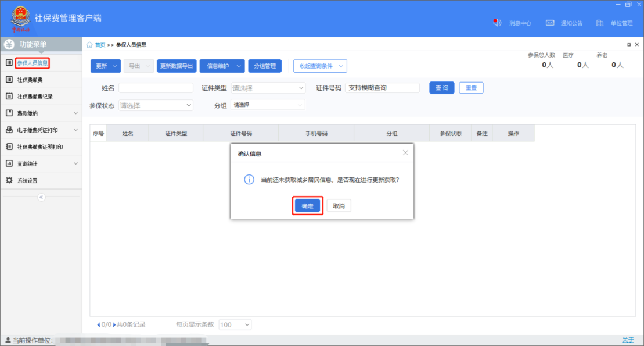
Task: Expand the 查询统计 menu
Action: coord(75,164)
